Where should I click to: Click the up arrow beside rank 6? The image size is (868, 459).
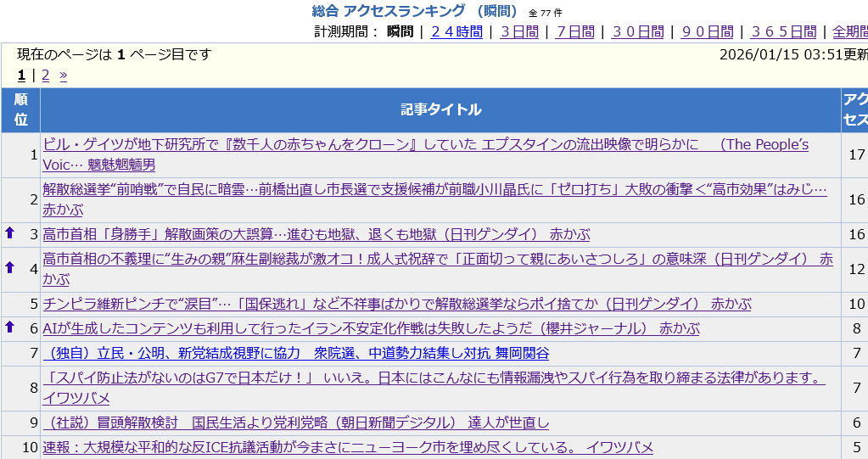pyautogui.click(x=10, y=327)
